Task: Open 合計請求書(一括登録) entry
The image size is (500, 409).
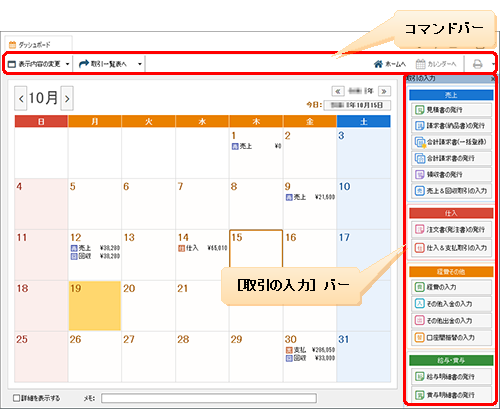Action: [x=451, y=142]
